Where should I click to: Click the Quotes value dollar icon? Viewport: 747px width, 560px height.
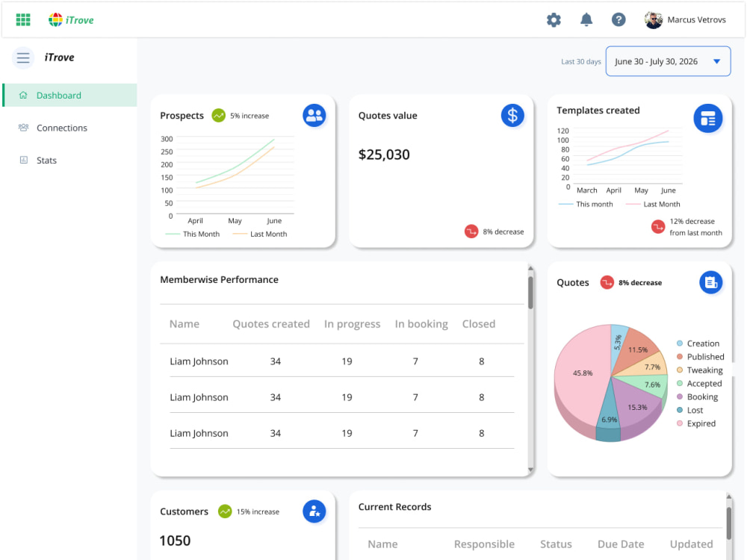click(x=512, y=115)
